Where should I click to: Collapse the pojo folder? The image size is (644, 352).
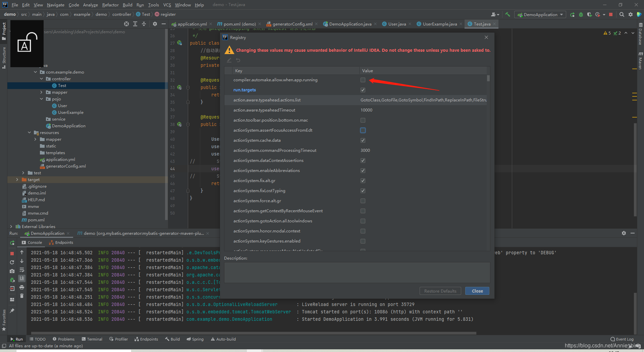[42, 99]
